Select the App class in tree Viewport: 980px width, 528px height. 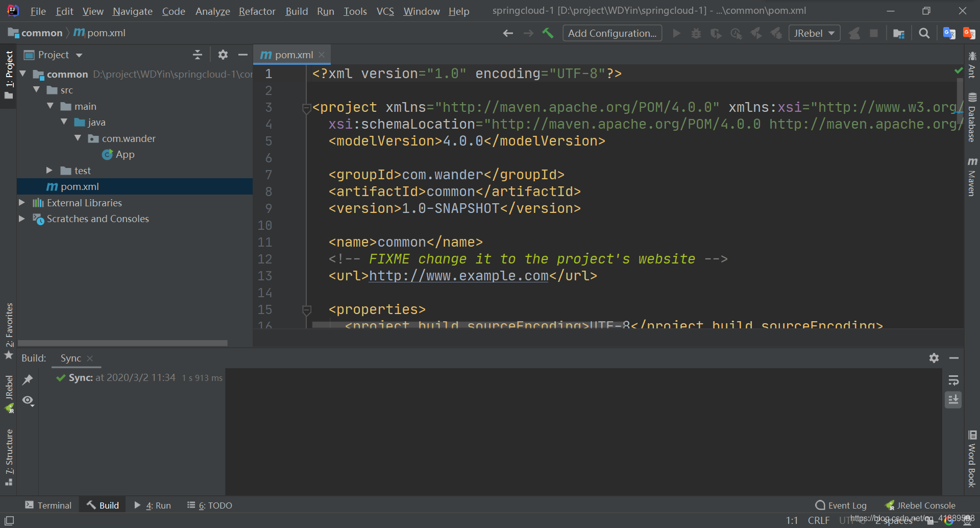[x=118, y=154]
